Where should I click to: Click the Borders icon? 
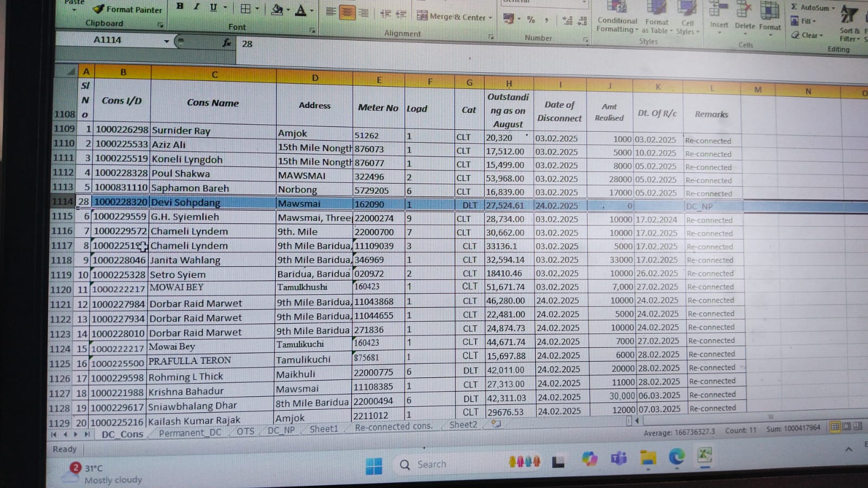[x=245, y=9]
